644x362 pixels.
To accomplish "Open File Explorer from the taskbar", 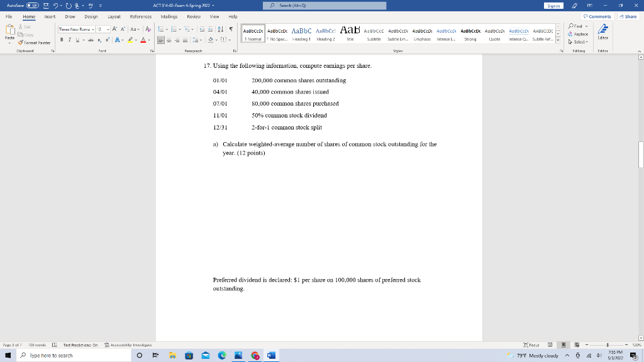I will [172, 356].
